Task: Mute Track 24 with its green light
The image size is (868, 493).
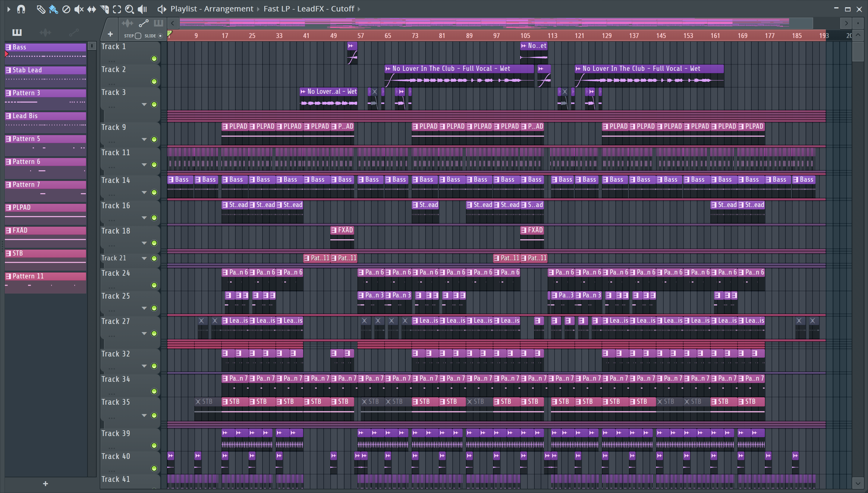Action: coord(154,285)
